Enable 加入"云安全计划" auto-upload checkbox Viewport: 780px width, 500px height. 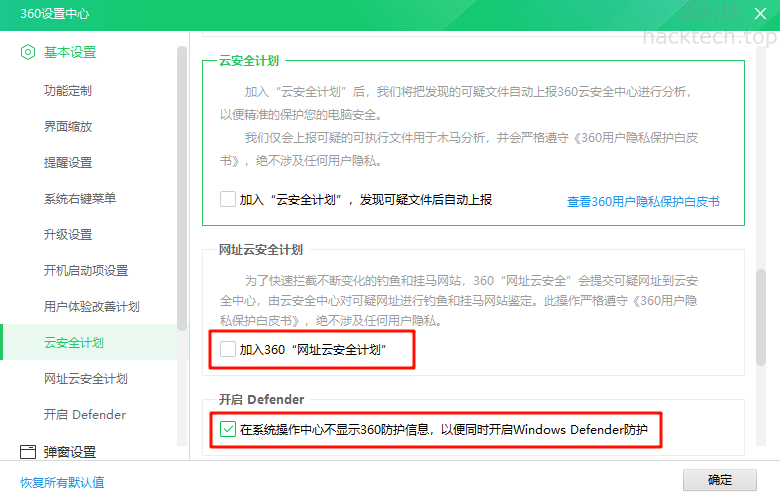coord(228,199)
